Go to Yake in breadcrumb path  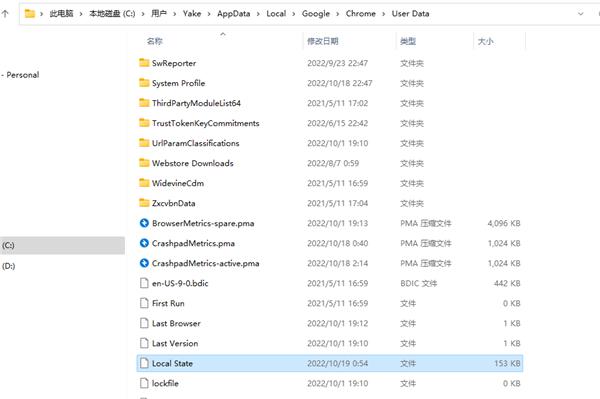192,14
